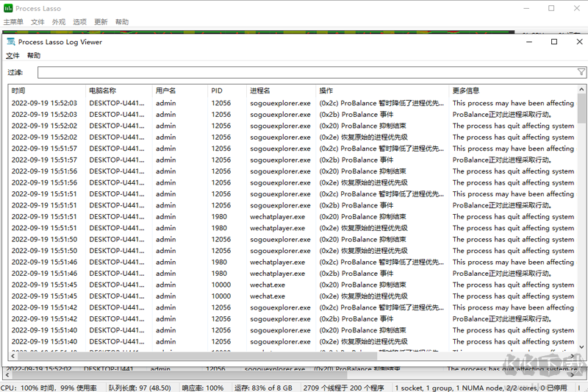Viewport: 588px width, 392px height.
Task: Click 'This process may have been affecting' at 15:51:42
Action: click(513, 307)
